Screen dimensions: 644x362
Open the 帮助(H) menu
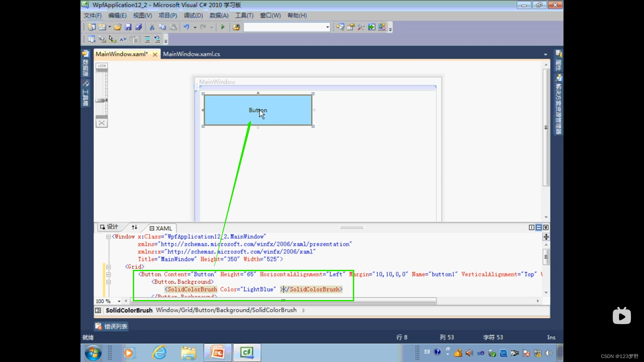click(297, 15)
